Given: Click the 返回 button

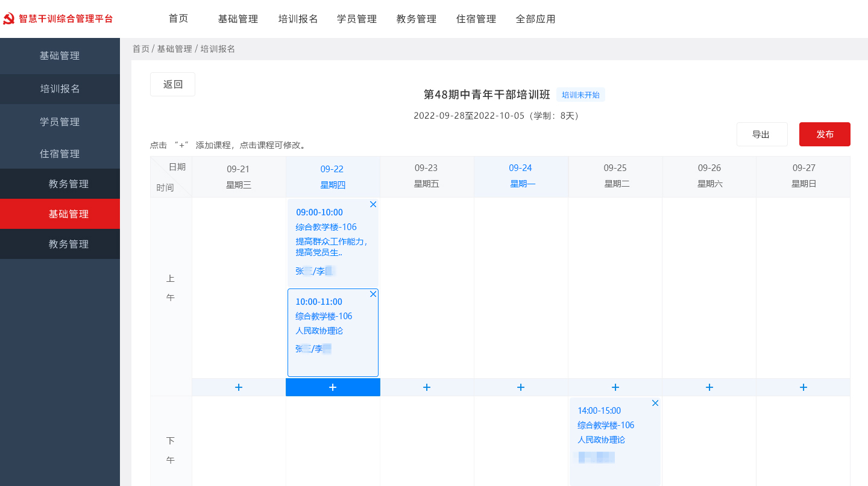Looking at the screenshot, I should click(x=172, y=84).
